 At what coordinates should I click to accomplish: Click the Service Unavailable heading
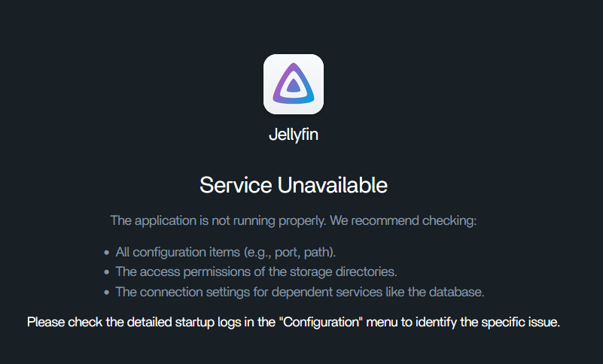(x=294, y=185)
